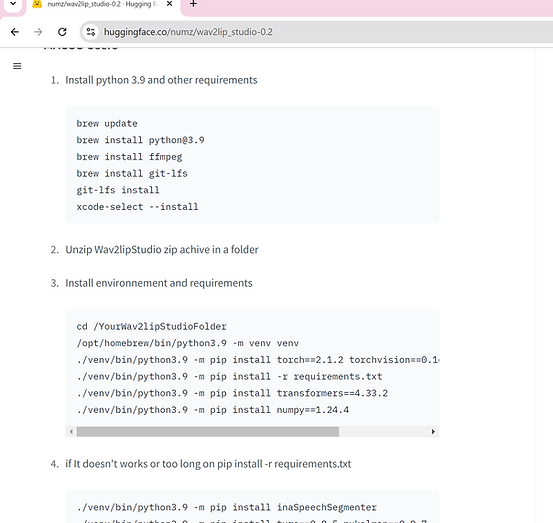Click 'xcode-select --install' line
Viewport: 553px width, 523px height.
(138, 207)
